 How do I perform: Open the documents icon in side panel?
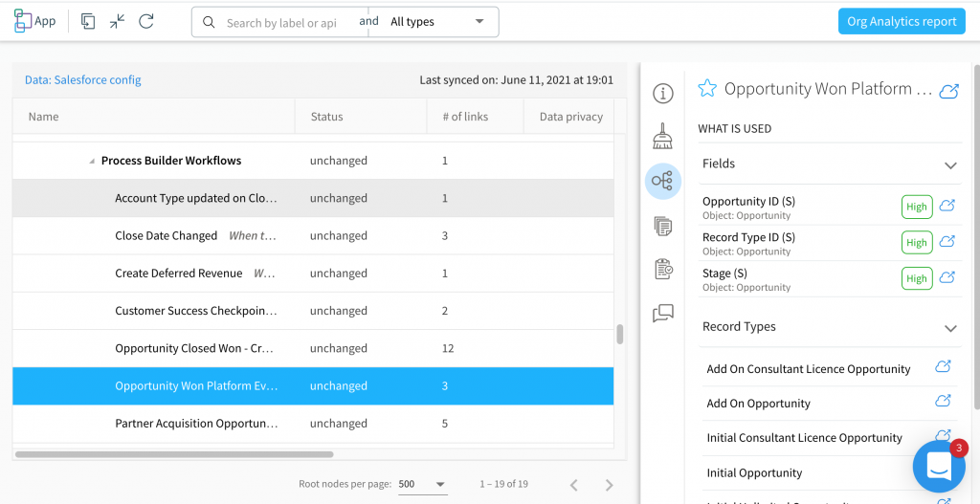[662, 226]
